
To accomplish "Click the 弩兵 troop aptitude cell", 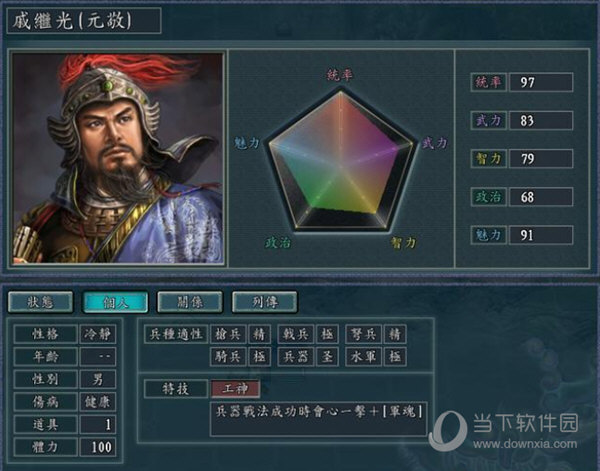I will (364, 334).
